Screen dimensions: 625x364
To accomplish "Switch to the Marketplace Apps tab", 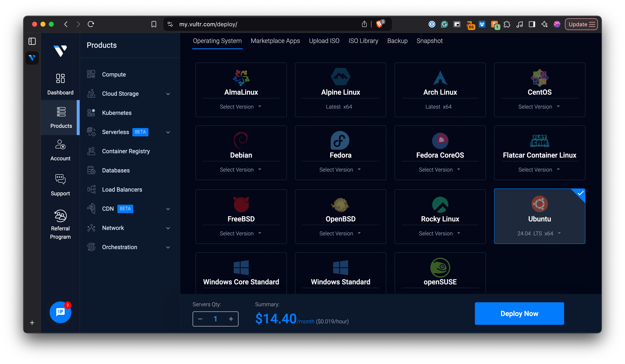I will (275, 41).
